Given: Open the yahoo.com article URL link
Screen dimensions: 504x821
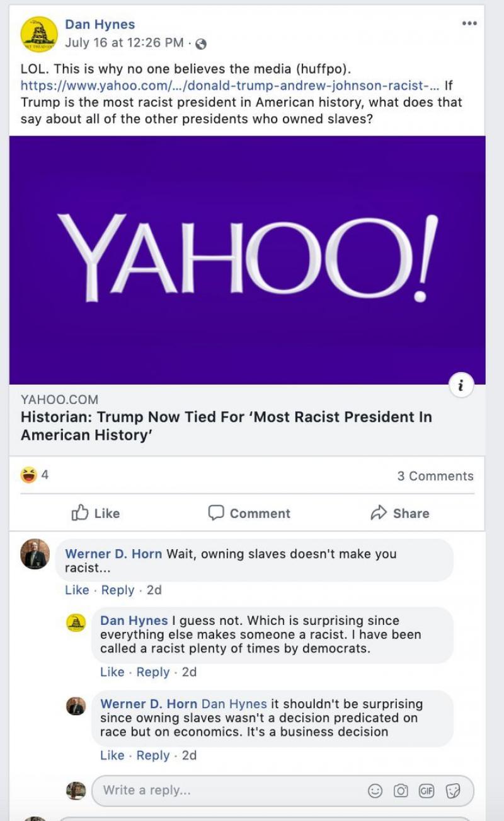Looking at the screenshot, I should click(229, 86).
